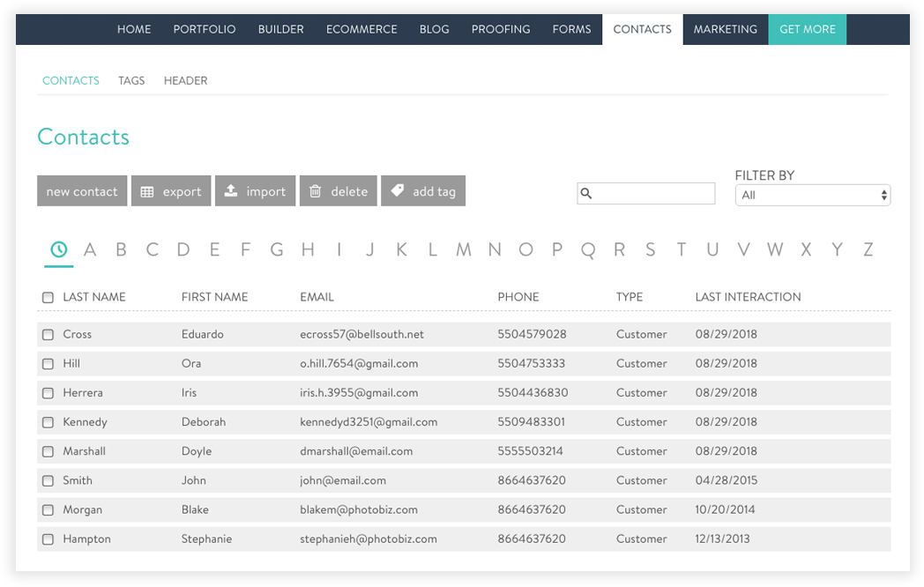This screenshot has width=924, height=587.
Task: Click the date 04/28/2015
Action: pyautogui.click(x=726, y=480)
